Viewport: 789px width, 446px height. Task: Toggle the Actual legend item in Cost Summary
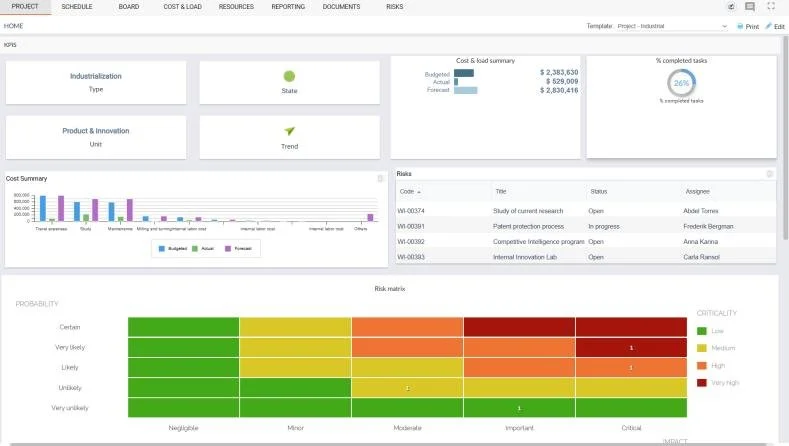pyautogui.click(x=203, y=249)
